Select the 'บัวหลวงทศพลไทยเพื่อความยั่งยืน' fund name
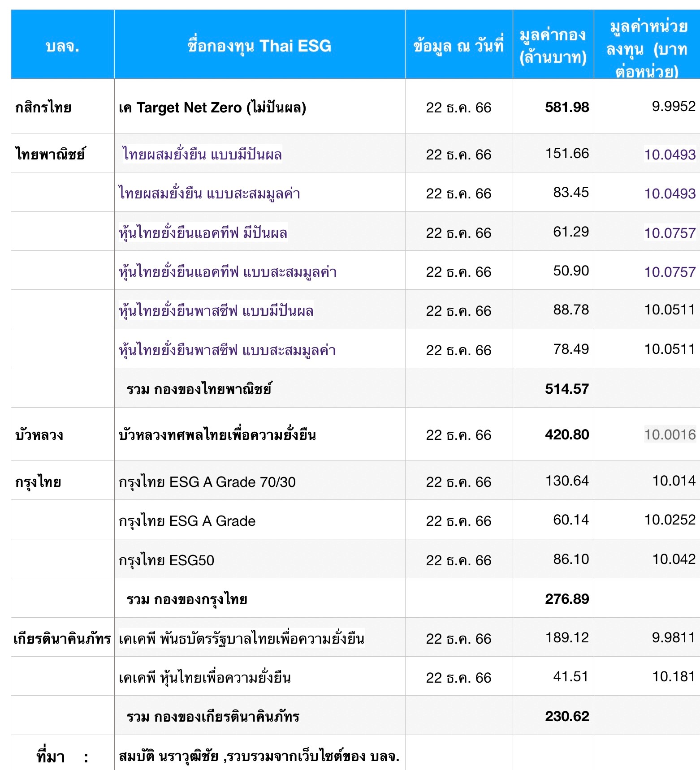The width and height of the screenshot is (700, 770). click(x=217, y=435)
